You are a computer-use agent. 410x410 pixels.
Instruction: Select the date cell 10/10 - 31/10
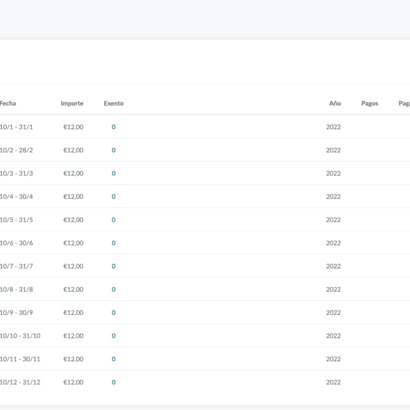[20, 336]
